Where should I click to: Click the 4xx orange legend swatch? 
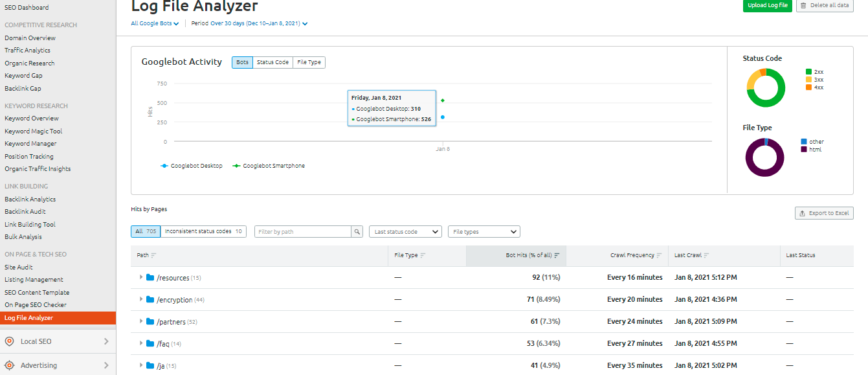(808, 87)
